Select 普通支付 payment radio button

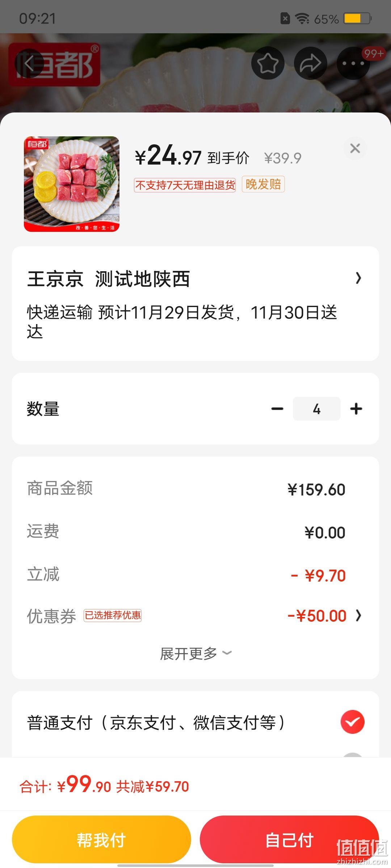[x=352, y=722]
